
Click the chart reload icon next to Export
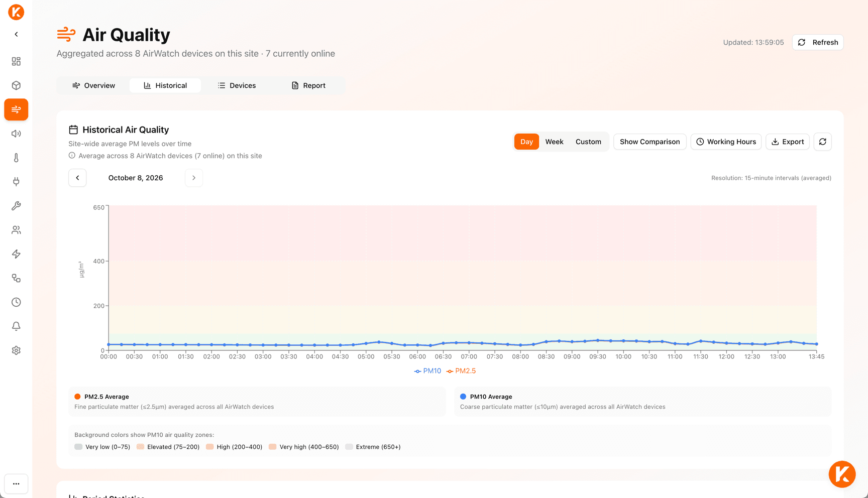coord(823,142)
